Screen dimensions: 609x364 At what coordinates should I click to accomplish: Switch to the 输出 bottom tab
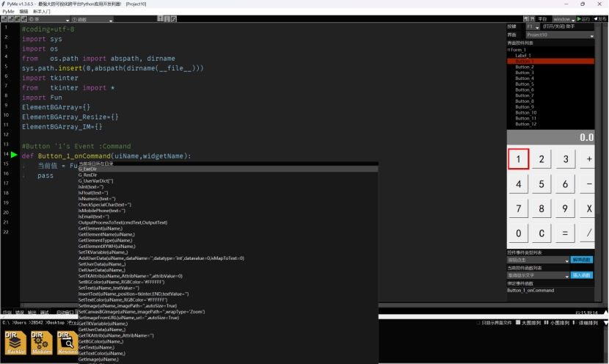(x=32, y=313)
